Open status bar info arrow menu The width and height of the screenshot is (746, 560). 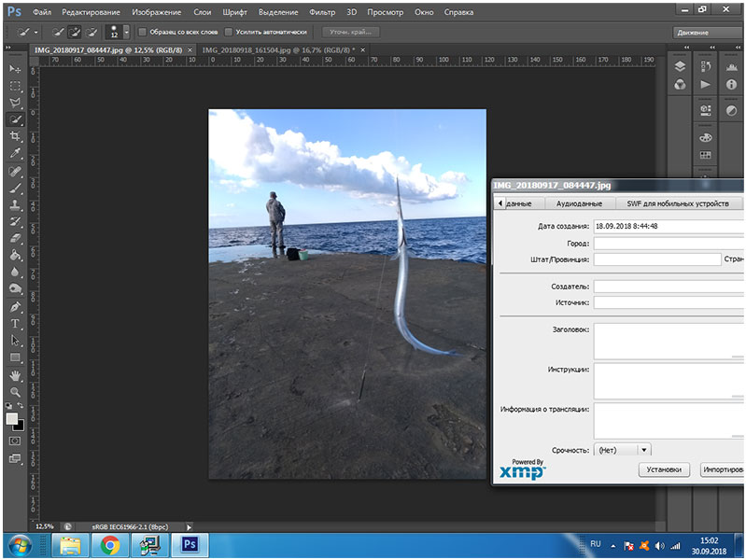(190, 527)
